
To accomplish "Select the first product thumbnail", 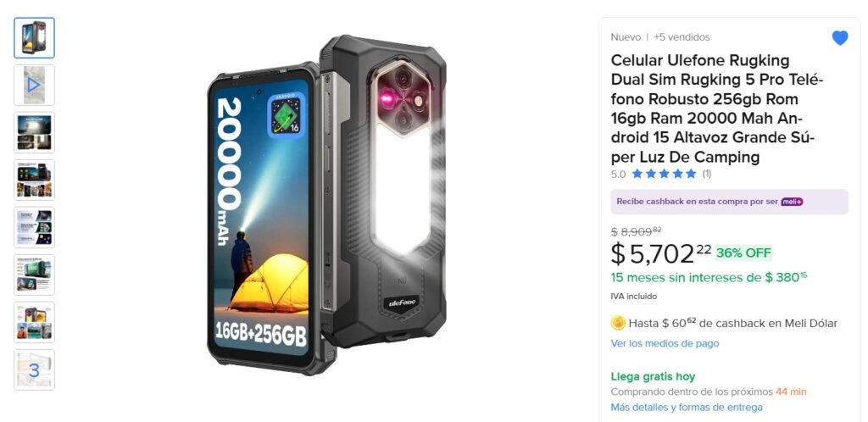I will click(34, 37).
